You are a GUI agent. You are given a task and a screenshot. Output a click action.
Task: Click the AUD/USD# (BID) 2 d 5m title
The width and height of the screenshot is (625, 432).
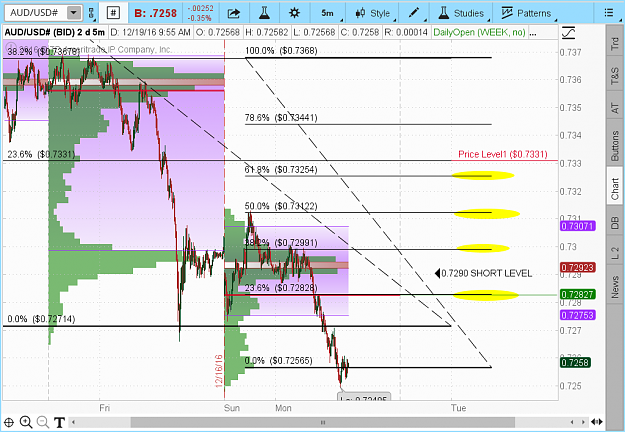point(55,32)
